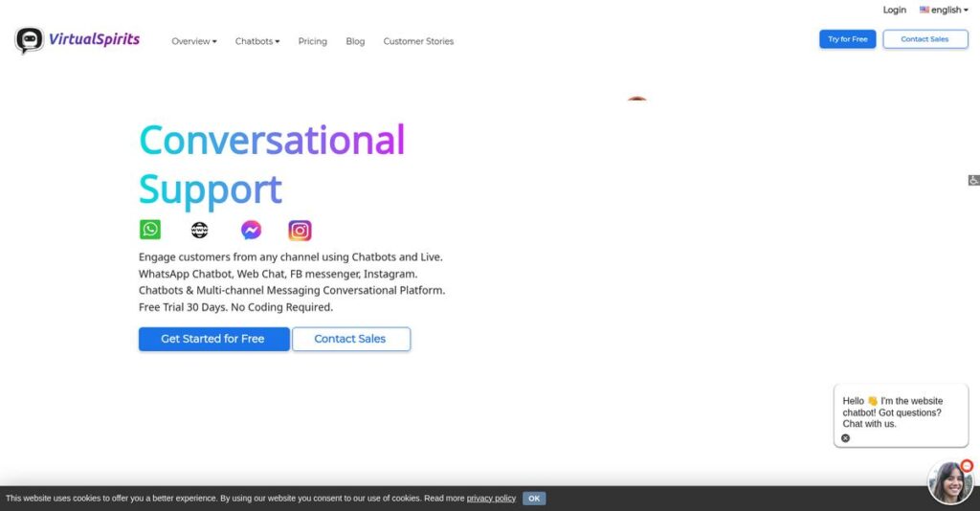980x511 pixels.
Task: Click the VirtualSpirits robot logo
Action: [x=29, y=40]
